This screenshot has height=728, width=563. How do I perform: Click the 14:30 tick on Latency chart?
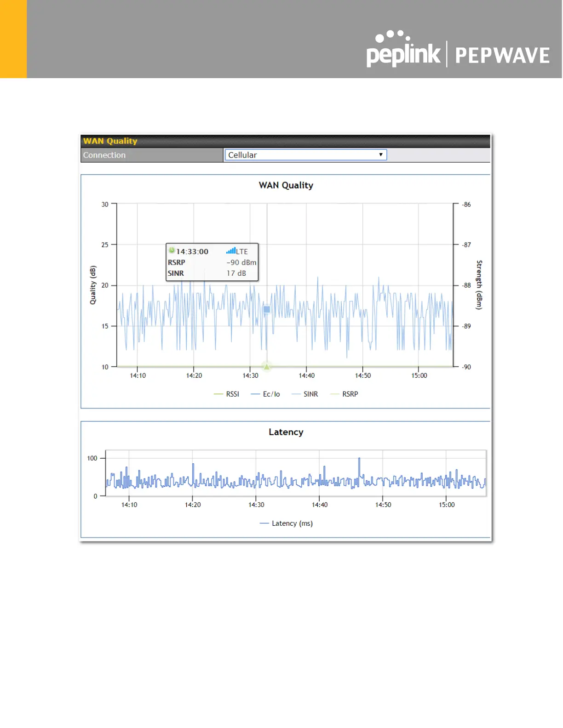pos(256,505)
